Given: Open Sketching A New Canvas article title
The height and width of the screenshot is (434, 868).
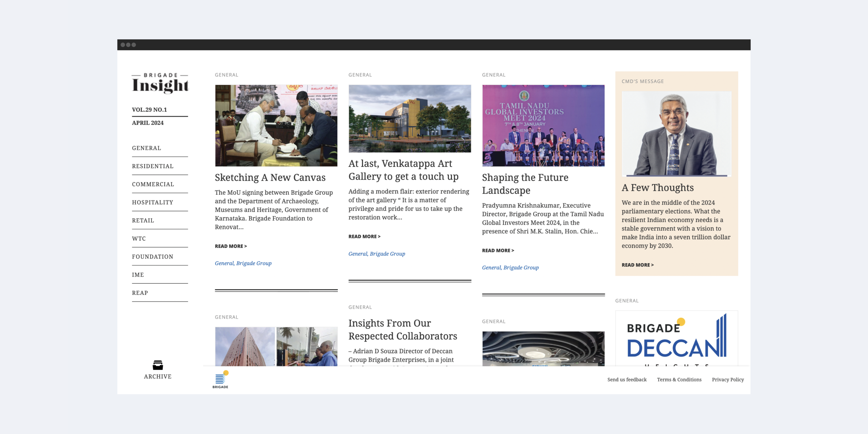Looking at the screenshot, I should (x=270, y=177).
